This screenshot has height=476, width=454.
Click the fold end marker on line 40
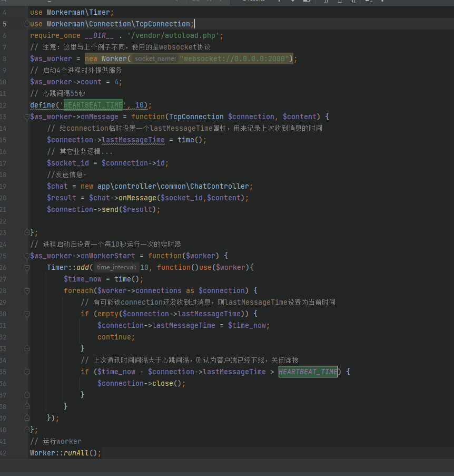27,430
